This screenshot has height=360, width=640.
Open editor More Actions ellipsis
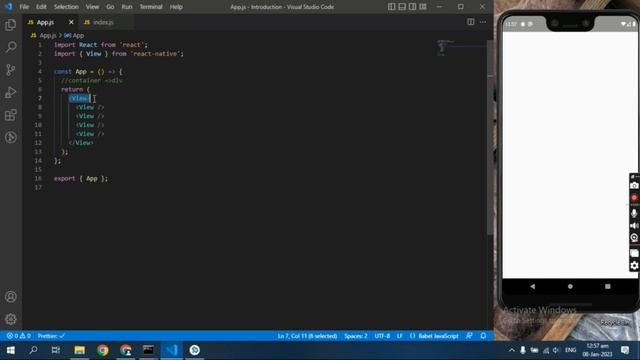click(x=483, y=22)
